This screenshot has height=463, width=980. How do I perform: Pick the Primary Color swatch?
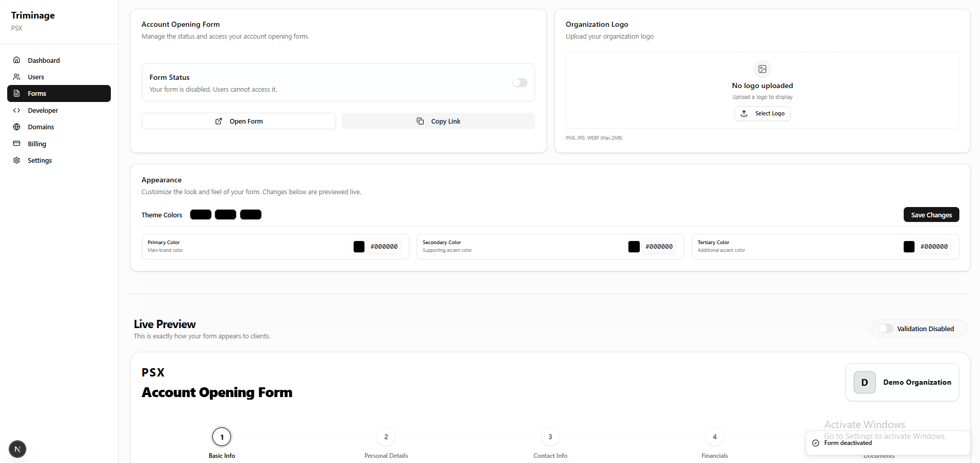click(359, 247)
